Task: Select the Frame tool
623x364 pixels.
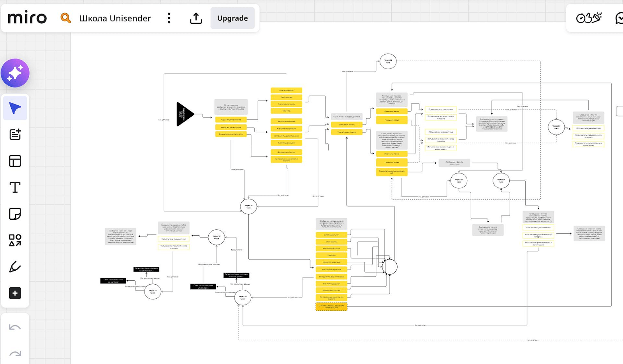Action: pyautogui.click(x=15, y=161)
